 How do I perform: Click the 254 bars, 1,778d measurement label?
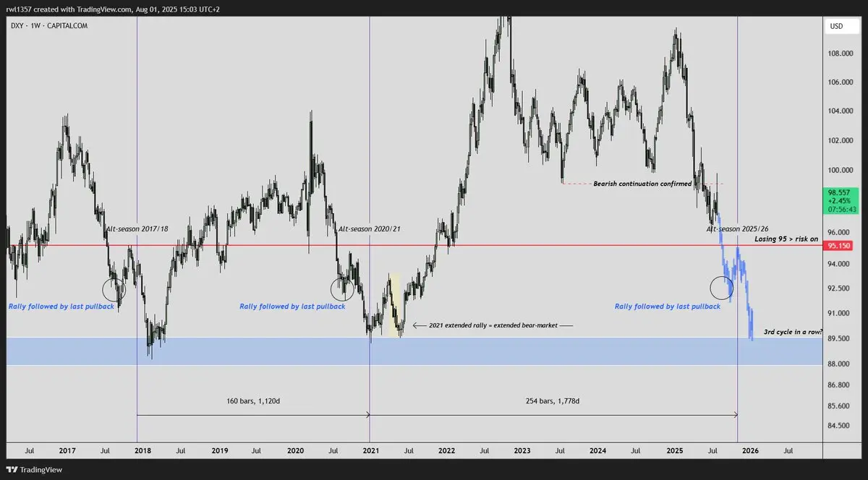point(551,400)
